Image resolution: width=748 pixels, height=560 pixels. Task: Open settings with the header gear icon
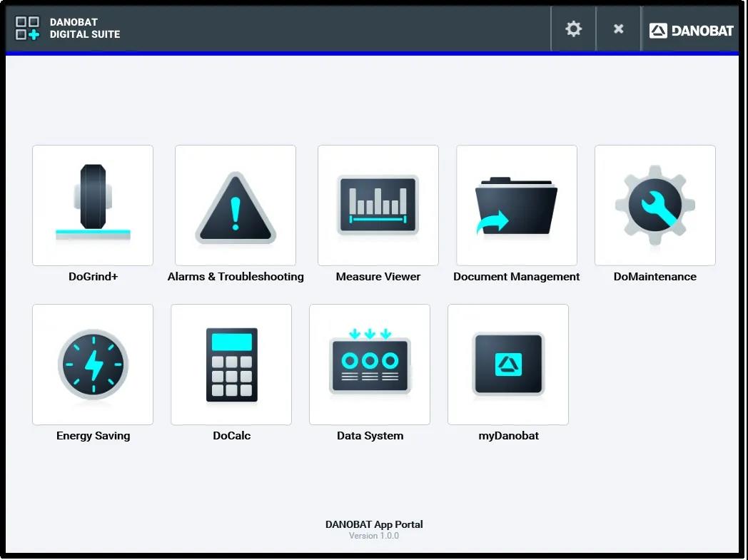click(x=573, y=29)
